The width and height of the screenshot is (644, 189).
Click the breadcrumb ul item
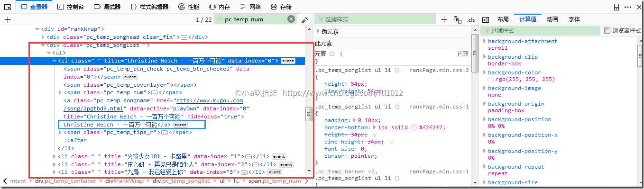(x=222, y=181)
